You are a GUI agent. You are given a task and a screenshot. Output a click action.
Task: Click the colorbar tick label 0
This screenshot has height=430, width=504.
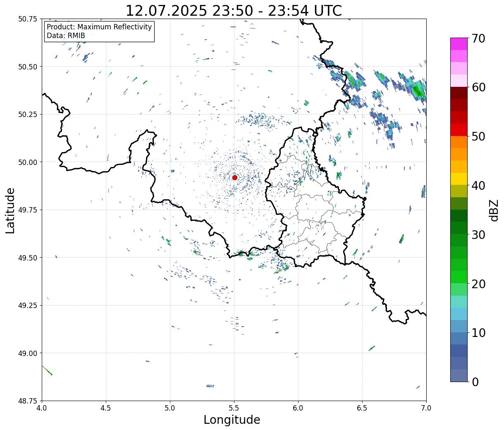pyautogui.click(x=475, y=382)
